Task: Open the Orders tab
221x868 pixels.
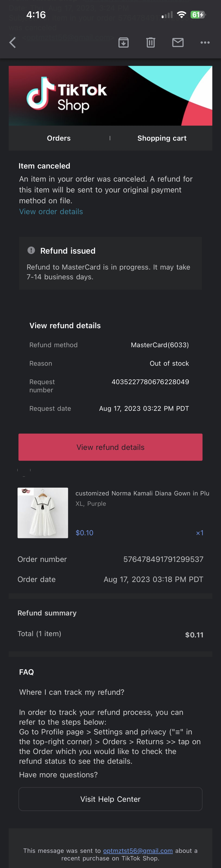Action: (59, 138)
